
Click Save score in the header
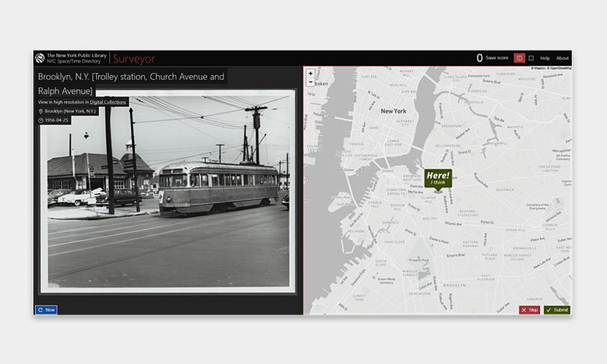click(496, 58)
